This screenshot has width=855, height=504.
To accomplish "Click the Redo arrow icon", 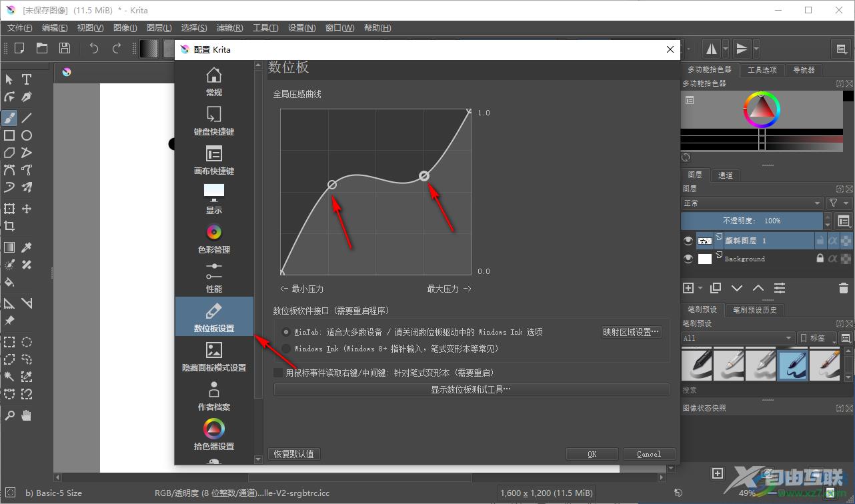I will [117, 48].
